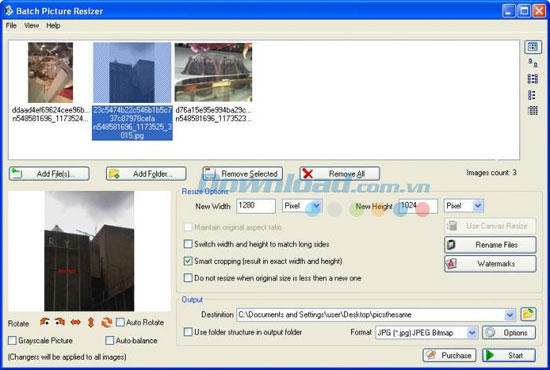550x370 pixels.
Task: Tick the Grayscale Picture checkbox
Action: [12, 340]
